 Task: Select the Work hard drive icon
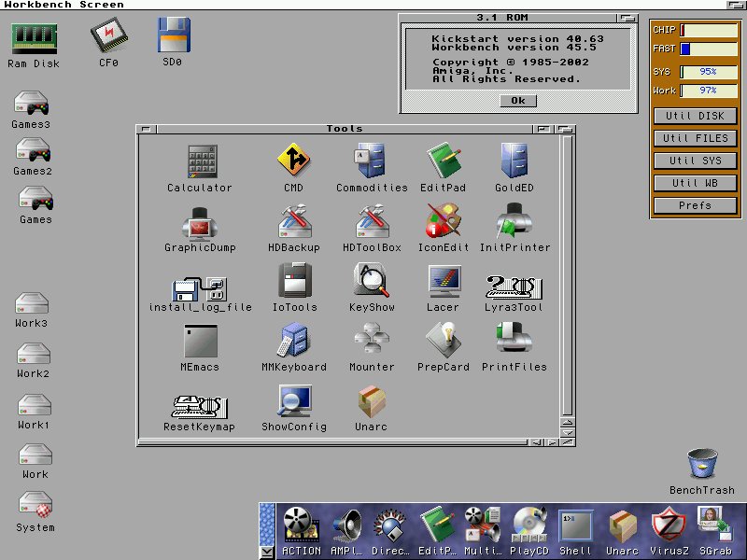(35, 455)
